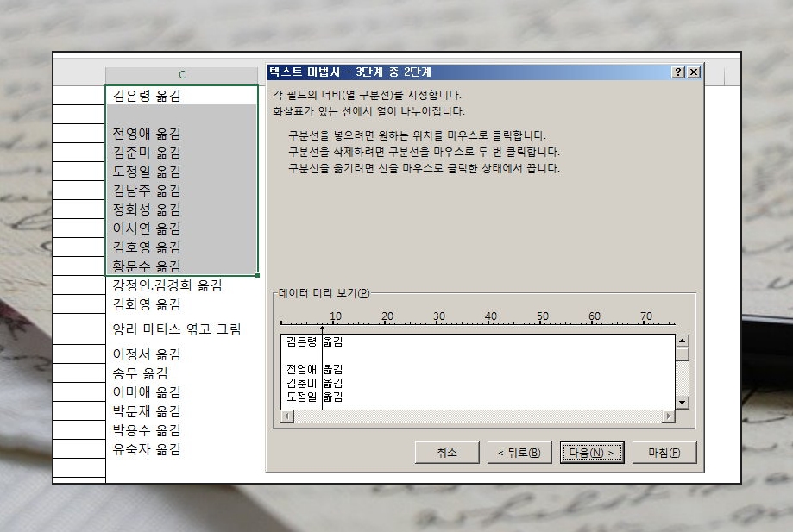Click the preview scroll-right arrow
This screenshot has width=793, height=532.
(669, 416)
